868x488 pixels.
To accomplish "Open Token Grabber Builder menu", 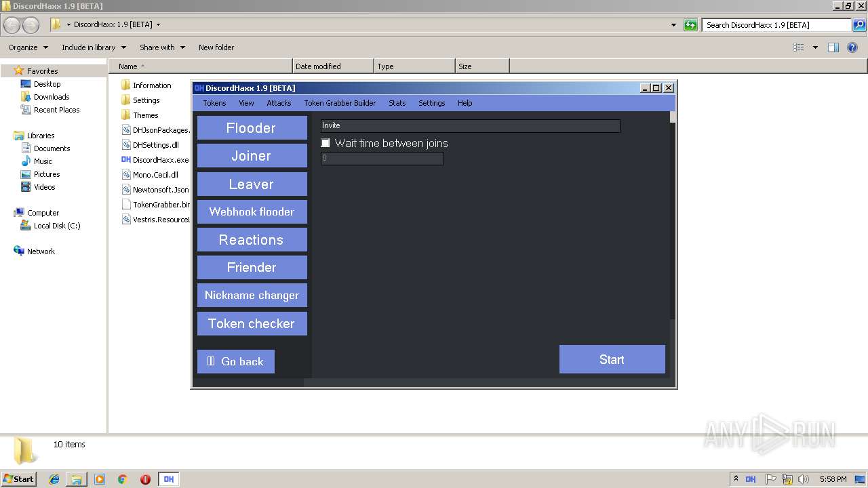I will 340,103.
